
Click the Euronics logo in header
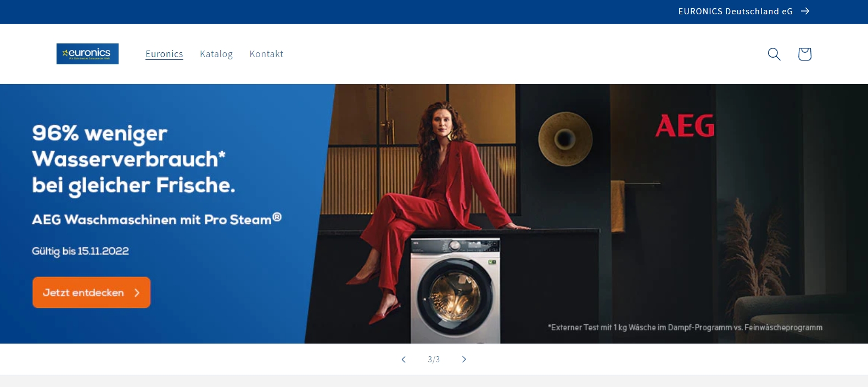coord(87,54)
